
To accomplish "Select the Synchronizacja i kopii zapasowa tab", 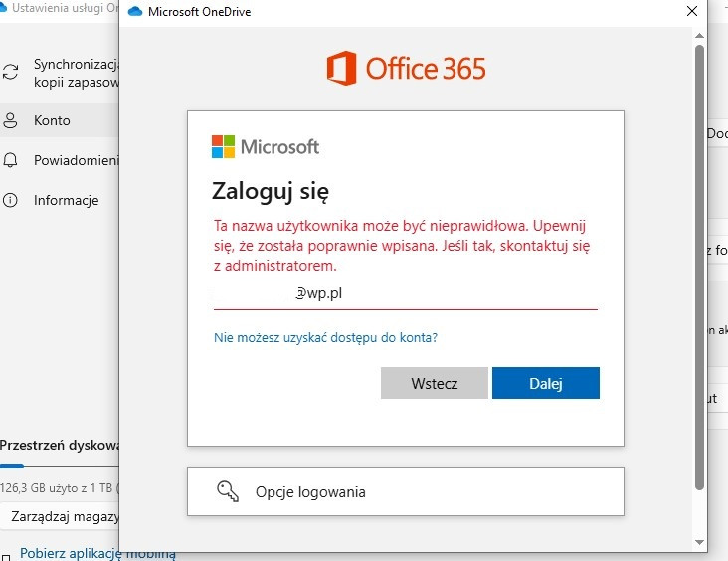I will (x=60, y=73).
